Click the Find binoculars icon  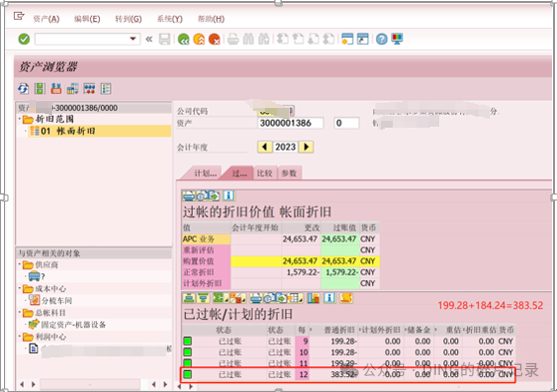click(x=248, y=39)
